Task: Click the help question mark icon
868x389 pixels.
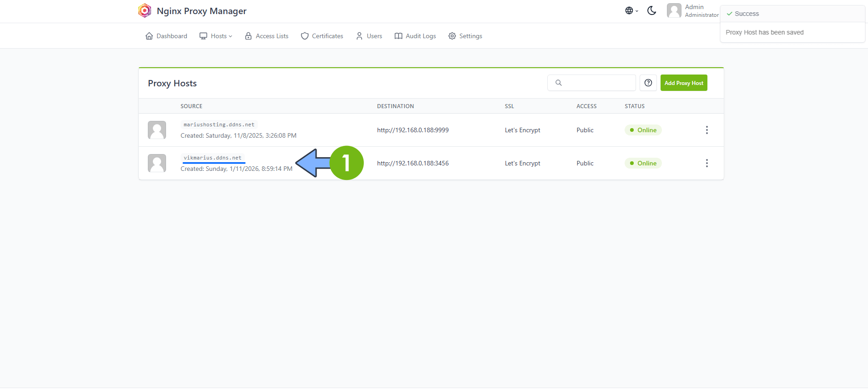Action: coord(648,83)
